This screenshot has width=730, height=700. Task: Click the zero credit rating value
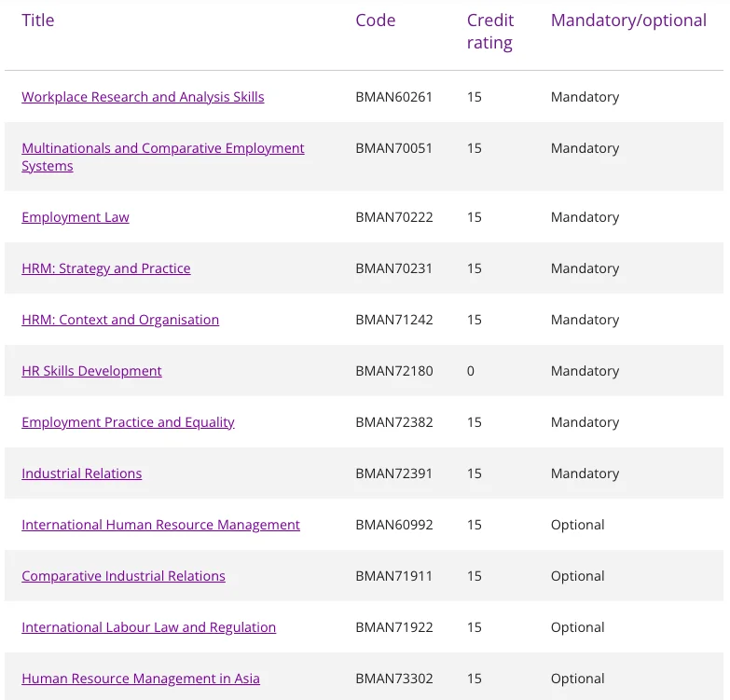[471, 371]
